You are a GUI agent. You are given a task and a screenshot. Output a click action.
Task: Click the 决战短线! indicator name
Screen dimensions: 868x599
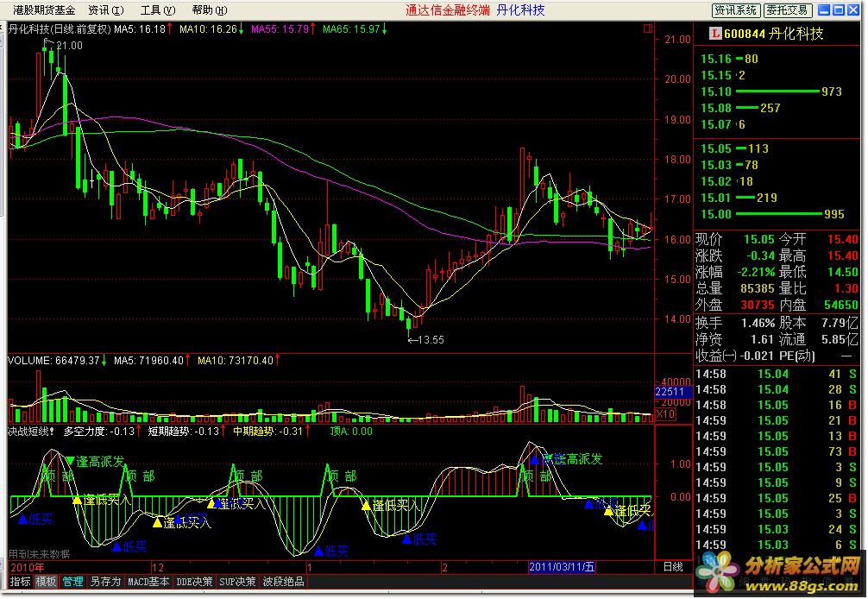point(31,432)
